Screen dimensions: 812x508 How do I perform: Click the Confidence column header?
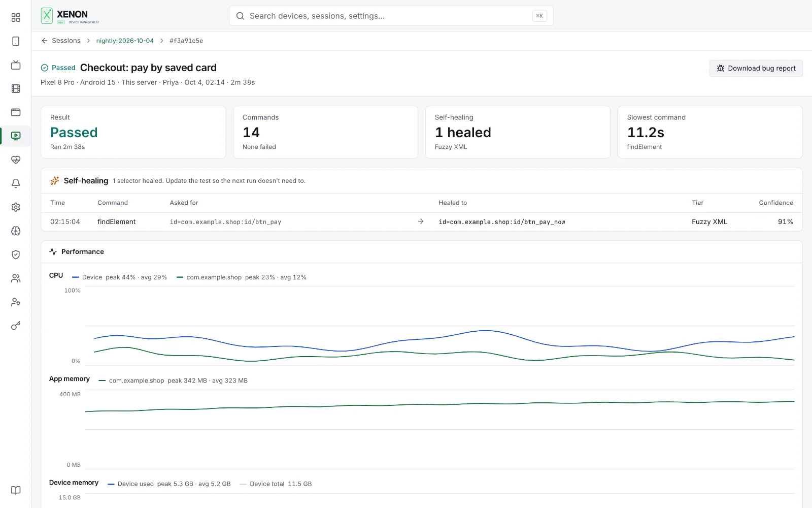pyautogui.click(x=776, y=203)
